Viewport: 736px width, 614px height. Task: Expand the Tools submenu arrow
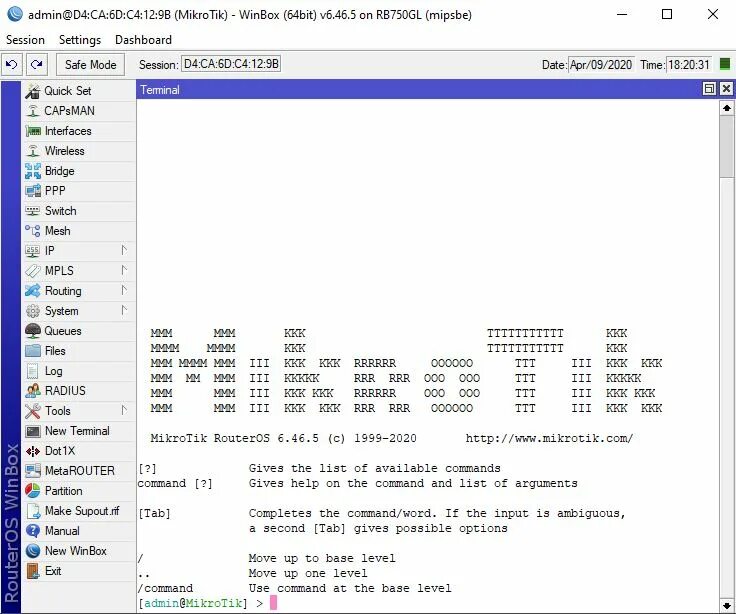(124, 410)
